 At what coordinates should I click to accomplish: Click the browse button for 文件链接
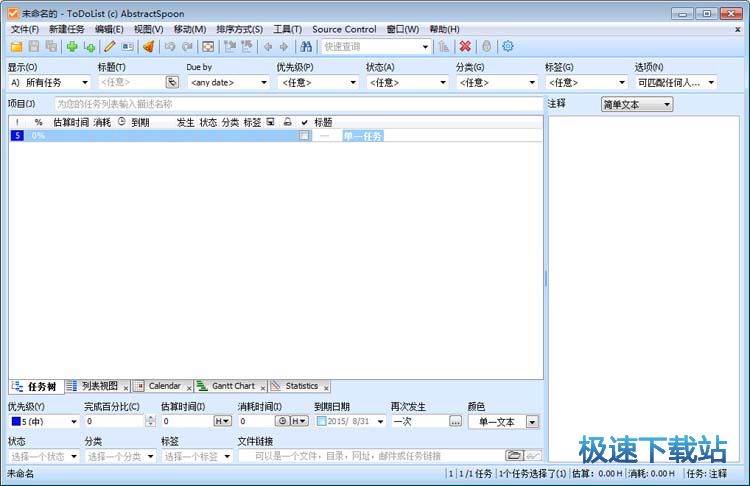click(x=515, y=456)
